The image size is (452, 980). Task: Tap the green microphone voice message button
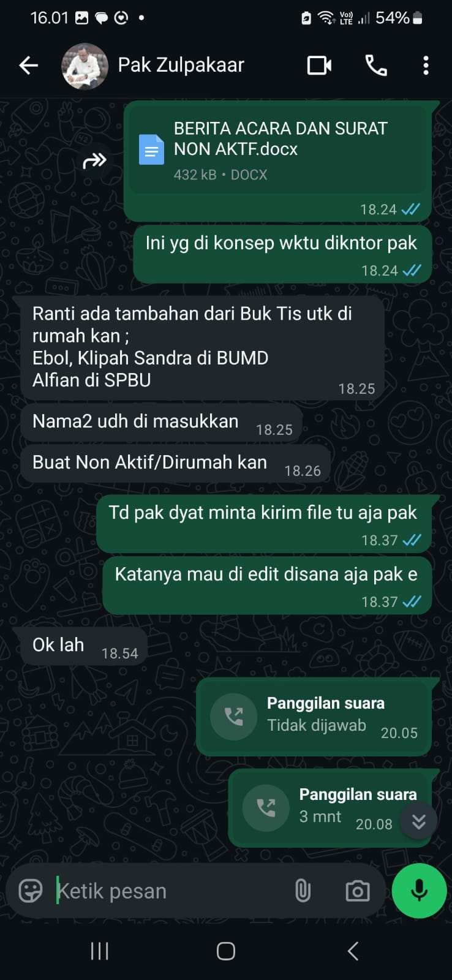419,891
